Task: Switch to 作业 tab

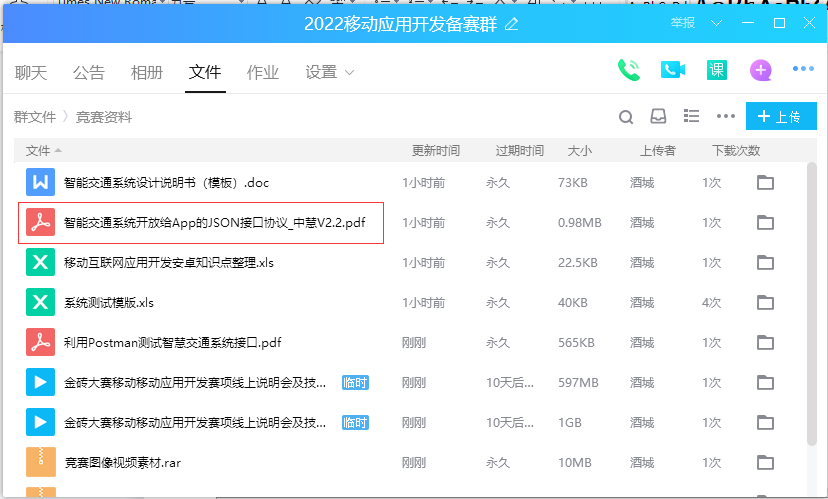Action: (263, 72)
